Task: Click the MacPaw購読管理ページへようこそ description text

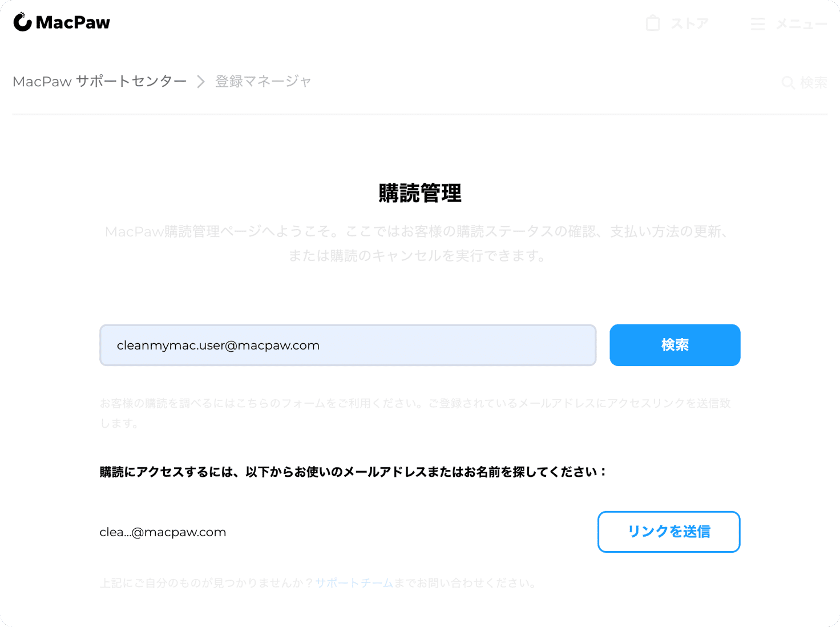Action: (x=418, y=243)
